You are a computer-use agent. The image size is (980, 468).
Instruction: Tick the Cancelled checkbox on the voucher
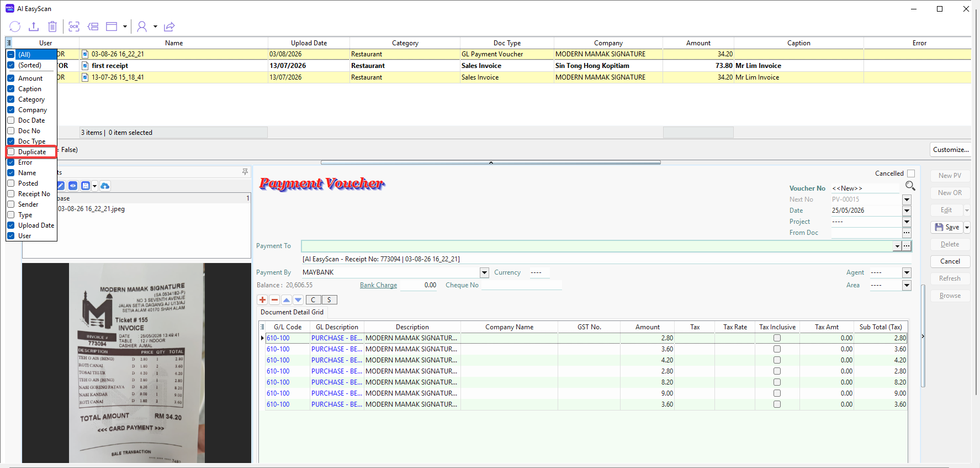911,173
